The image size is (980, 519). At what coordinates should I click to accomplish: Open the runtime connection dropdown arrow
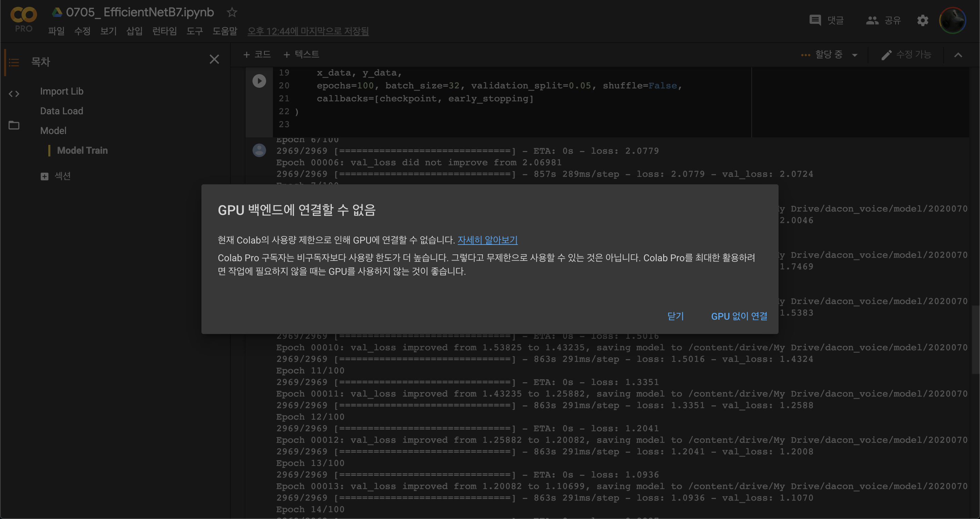click(x=855, y=55)
